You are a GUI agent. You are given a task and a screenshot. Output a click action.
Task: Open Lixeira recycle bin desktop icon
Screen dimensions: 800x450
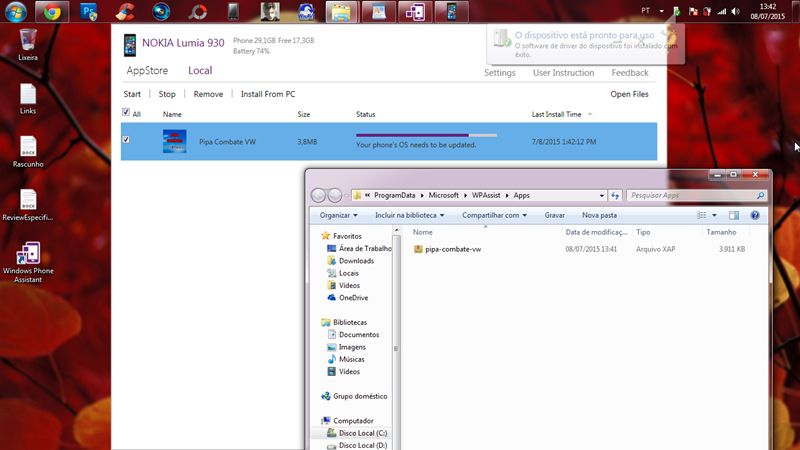28,45
